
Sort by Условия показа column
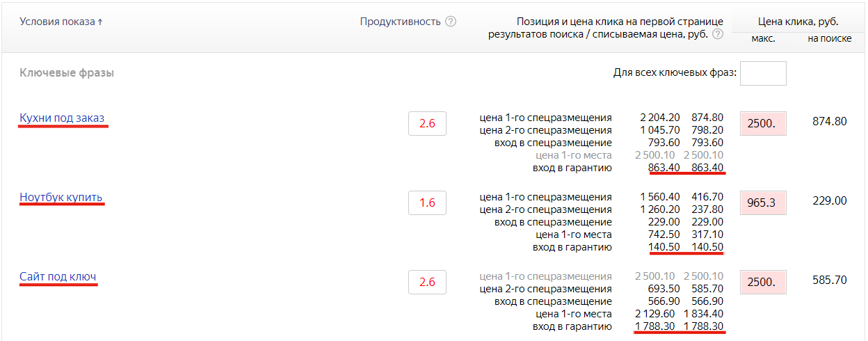coord(61,22)
